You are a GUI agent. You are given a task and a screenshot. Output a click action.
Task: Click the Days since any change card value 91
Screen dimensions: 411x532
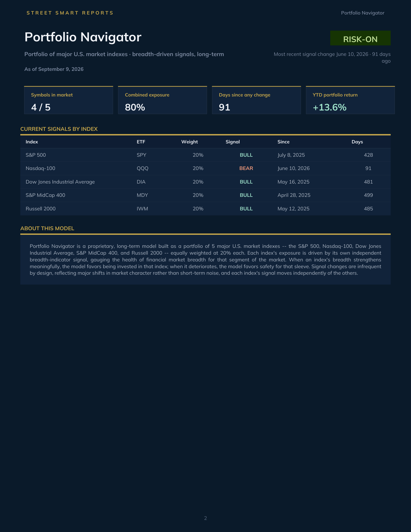[225, 107]
